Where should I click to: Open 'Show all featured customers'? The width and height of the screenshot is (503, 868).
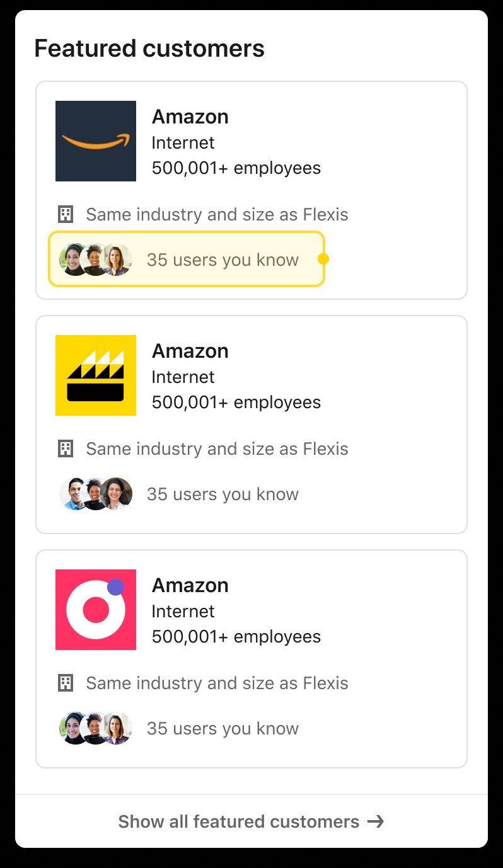240,821
